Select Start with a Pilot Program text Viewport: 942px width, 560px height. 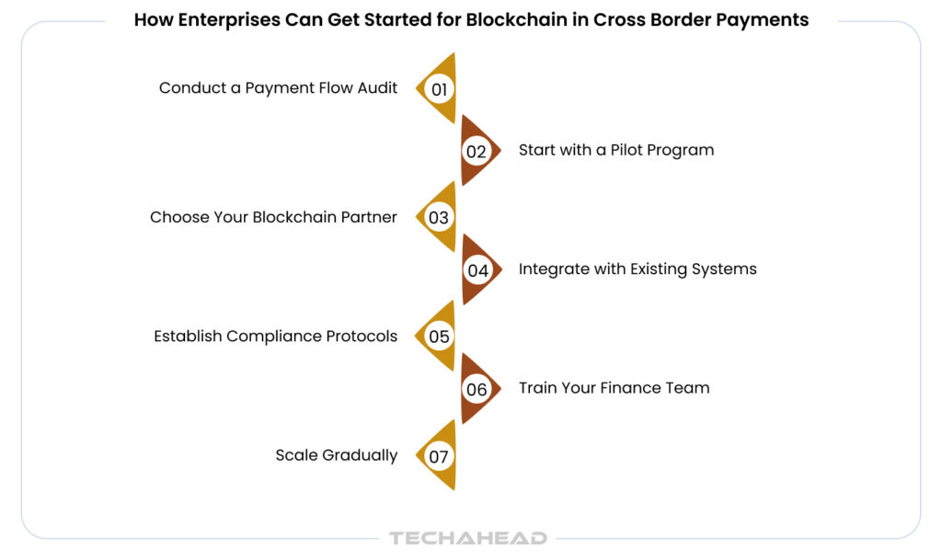pos(615,150)
